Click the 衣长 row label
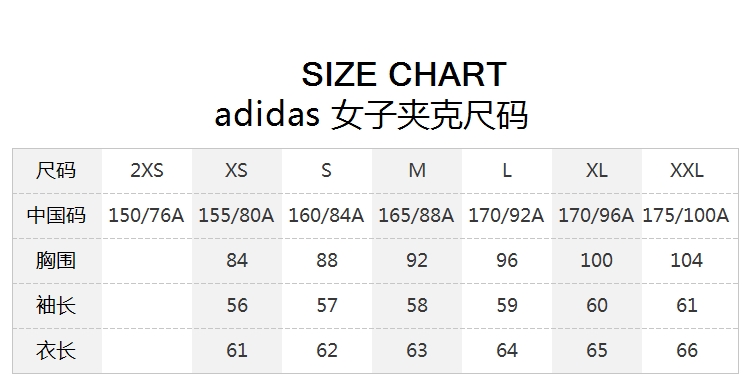Screen dimensions: 750x385 (56, 351)
